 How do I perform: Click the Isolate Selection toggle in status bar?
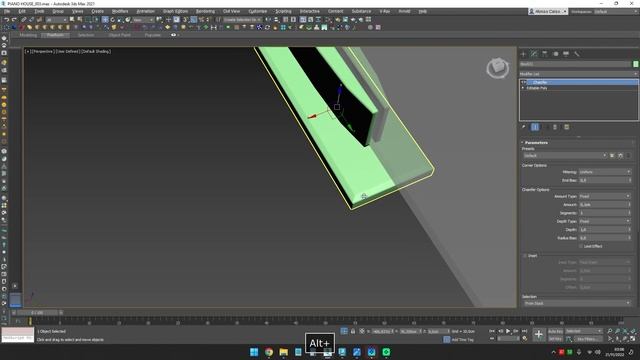tap(344, 331)
